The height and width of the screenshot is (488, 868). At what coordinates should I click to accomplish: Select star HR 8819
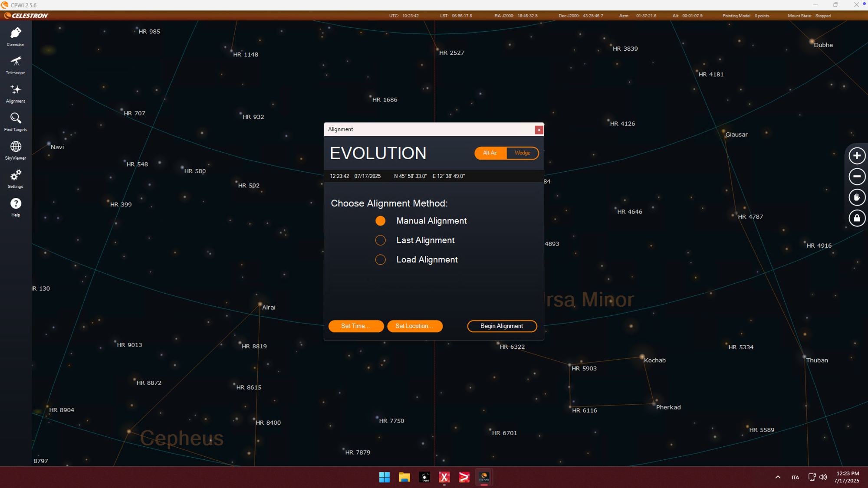(x=254, y=346)
